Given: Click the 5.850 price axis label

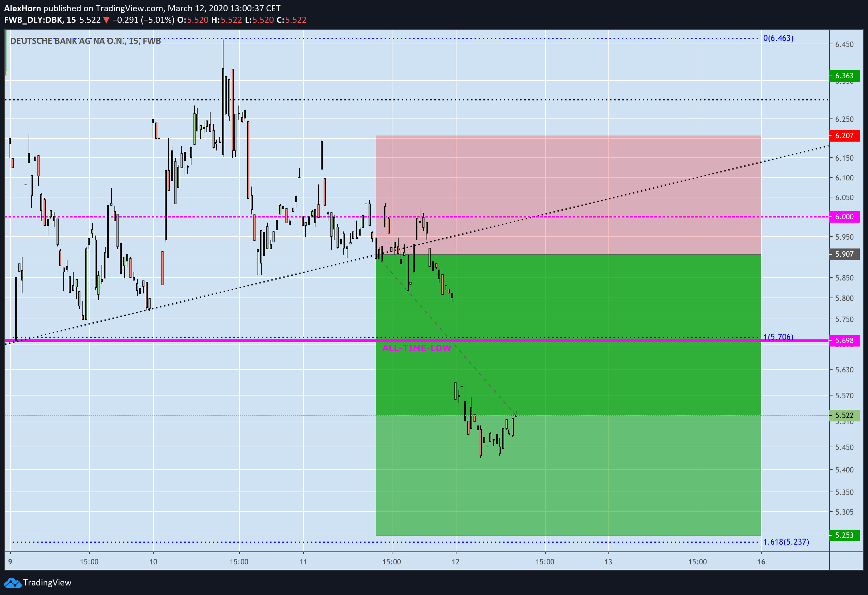Looking at the screenshot, I should click(844, 278).
